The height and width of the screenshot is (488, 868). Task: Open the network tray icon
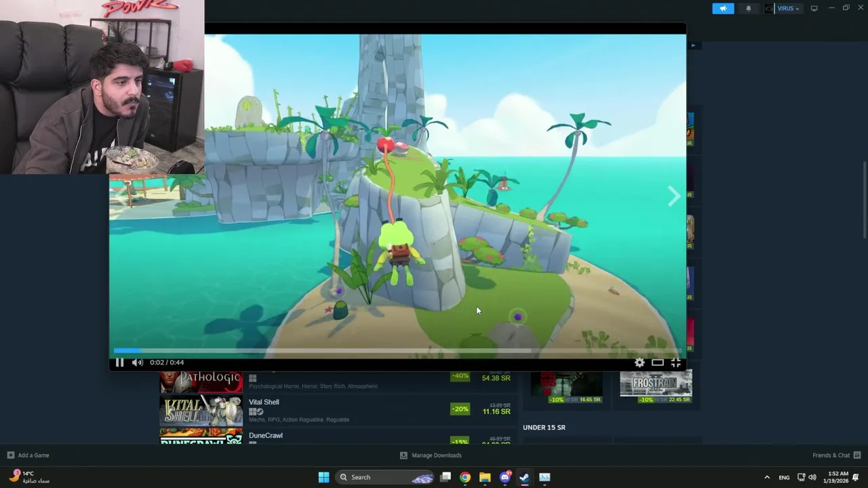[801, 477]
